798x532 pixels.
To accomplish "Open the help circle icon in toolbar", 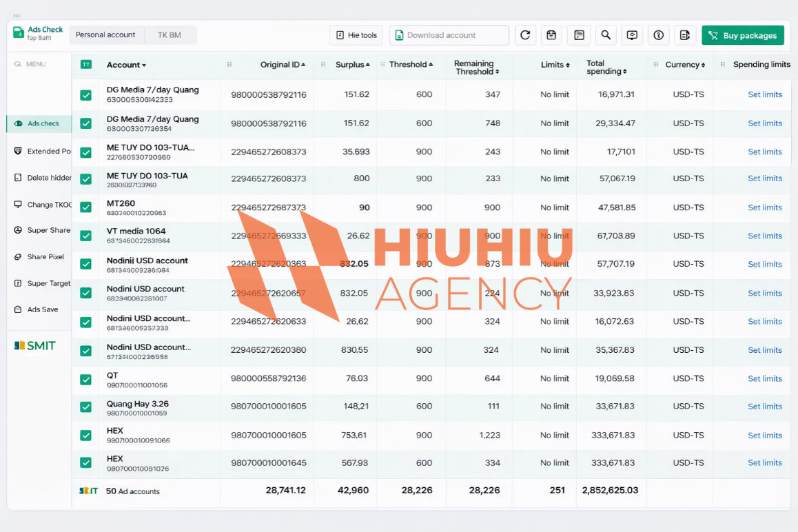I will 659,35.
